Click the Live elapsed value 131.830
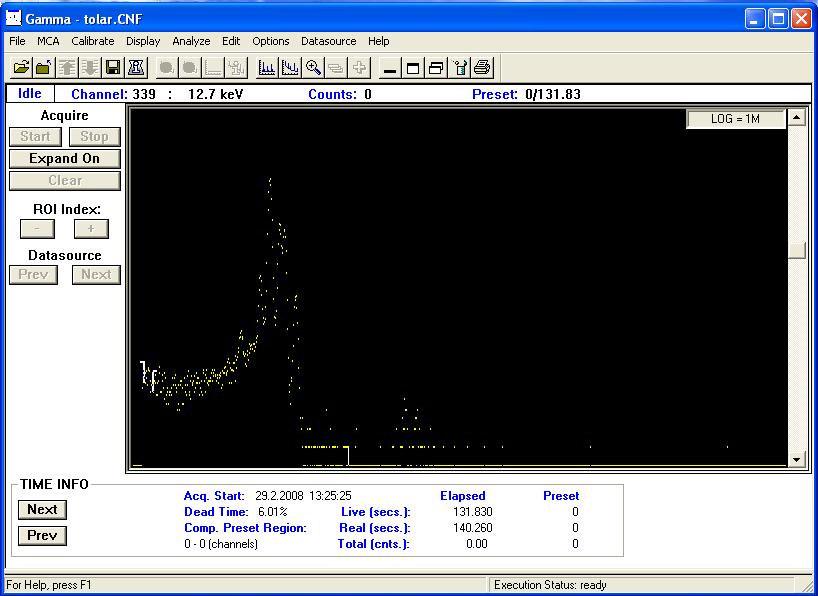Viewport: 818px width, 596px height. pos(473,512)
